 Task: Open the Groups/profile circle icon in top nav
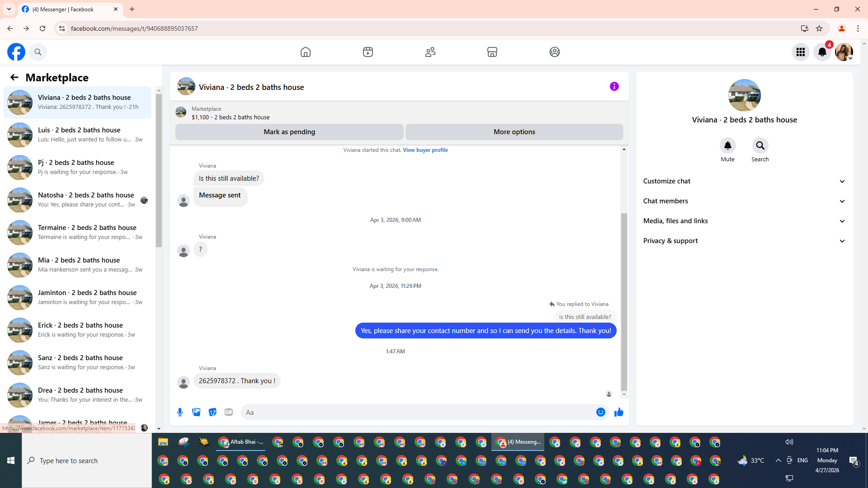555,52
